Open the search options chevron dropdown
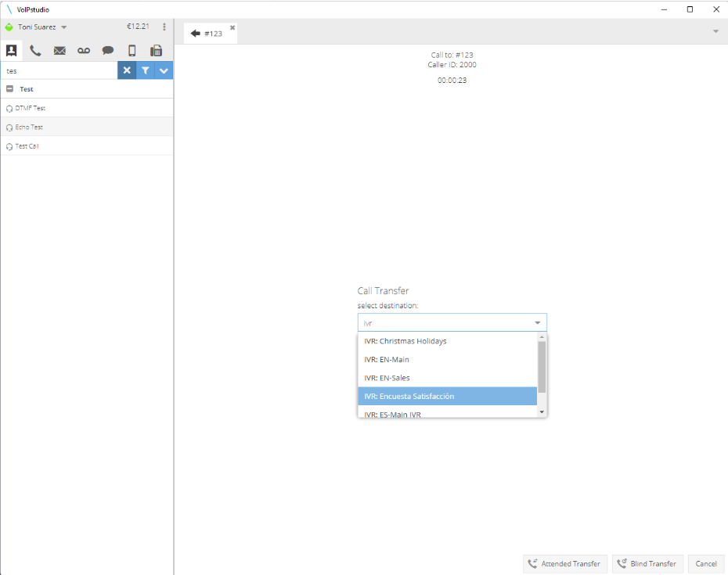The image size is (728, 575). point(164,70)
